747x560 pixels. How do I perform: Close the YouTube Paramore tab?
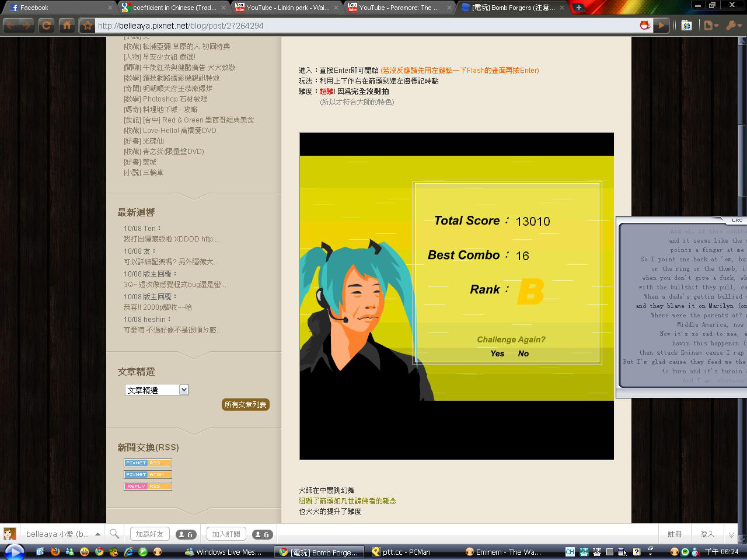coord(450,8)
